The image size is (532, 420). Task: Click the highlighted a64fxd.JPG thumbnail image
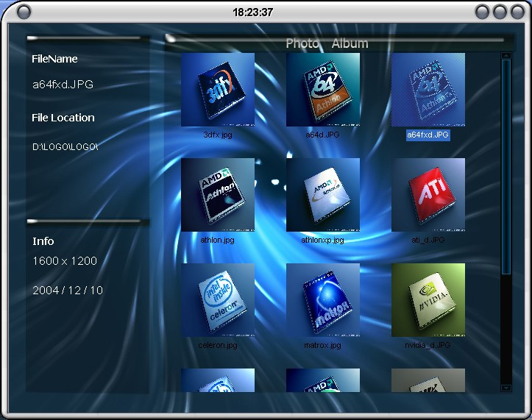click(428, 90)
